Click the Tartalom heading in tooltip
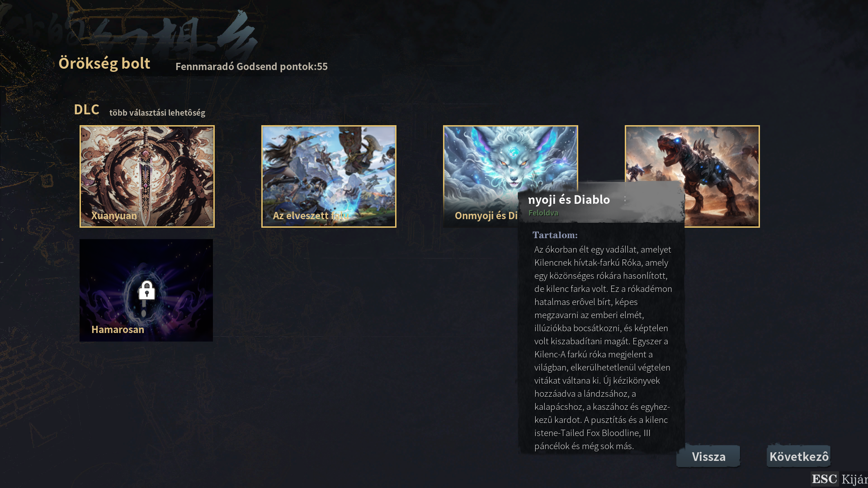The width and height of the screenshot is (868, 488). point(555,235)
